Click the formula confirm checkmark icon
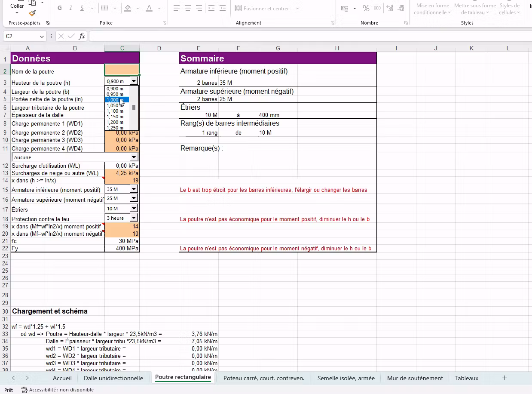 click(x=71, y=37)
